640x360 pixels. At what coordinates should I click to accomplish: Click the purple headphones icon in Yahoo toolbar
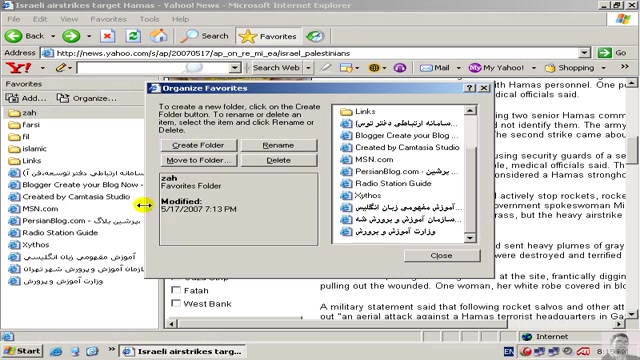[x=400, y=67]
